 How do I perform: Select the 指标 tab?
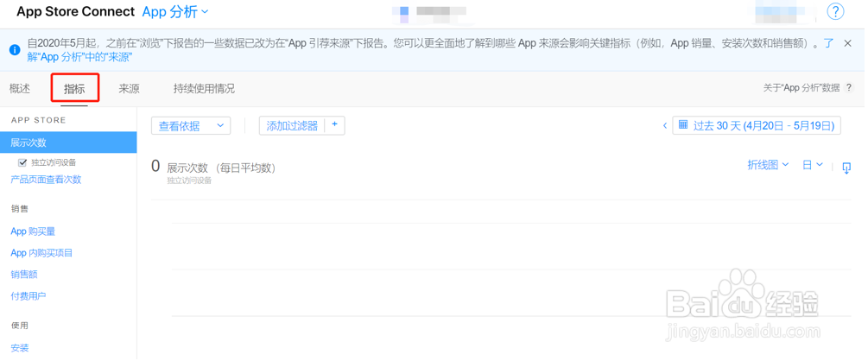click(74, 89)
